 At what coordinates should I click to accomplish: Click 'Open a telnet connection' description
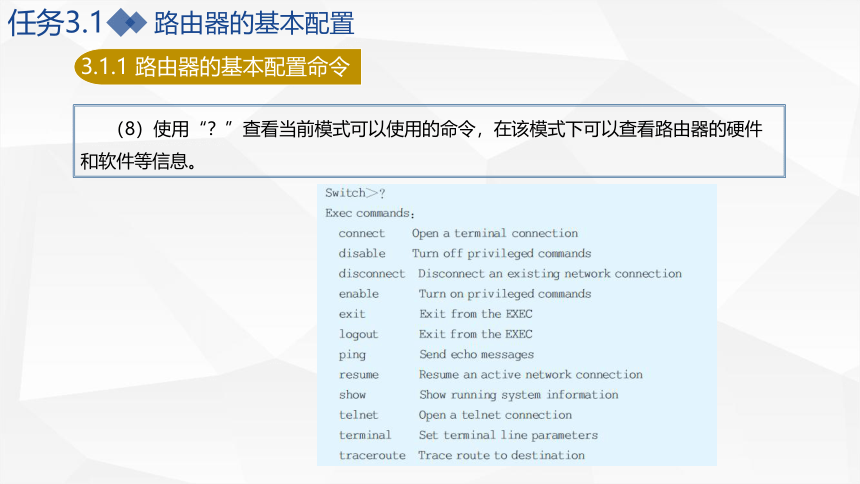(x=495, y=415)
